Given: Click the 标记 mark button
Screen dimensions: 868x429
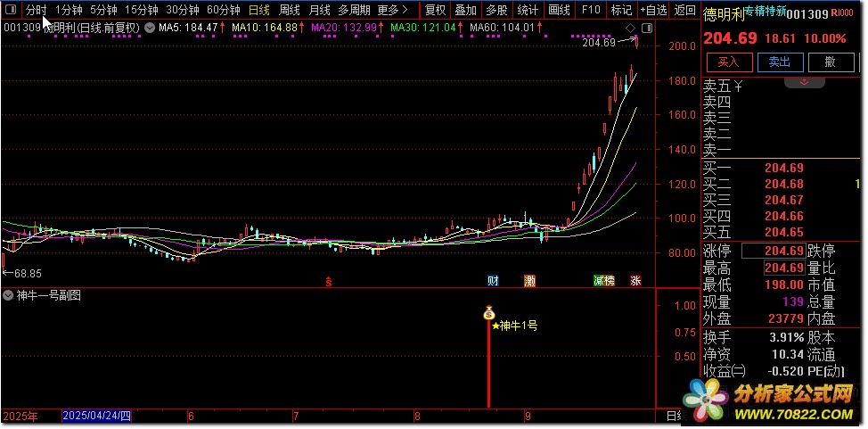Looking at the screenshot, I should click(621, 10).
